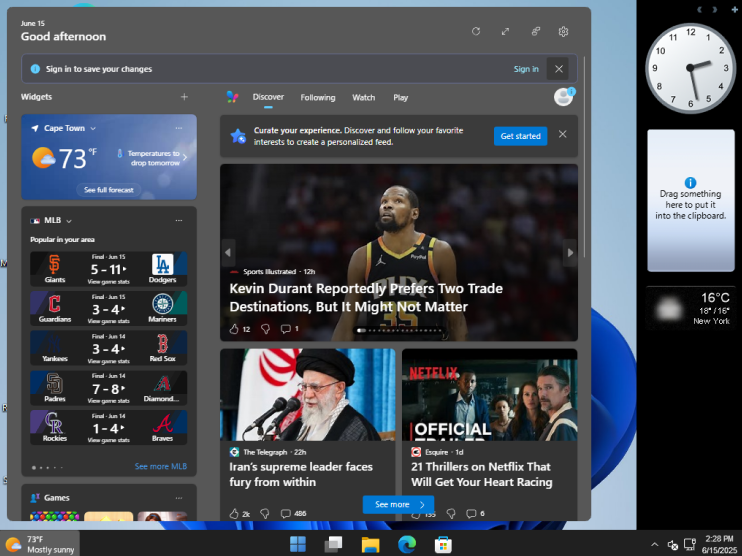Switch to the Play tab

point(400,97)
